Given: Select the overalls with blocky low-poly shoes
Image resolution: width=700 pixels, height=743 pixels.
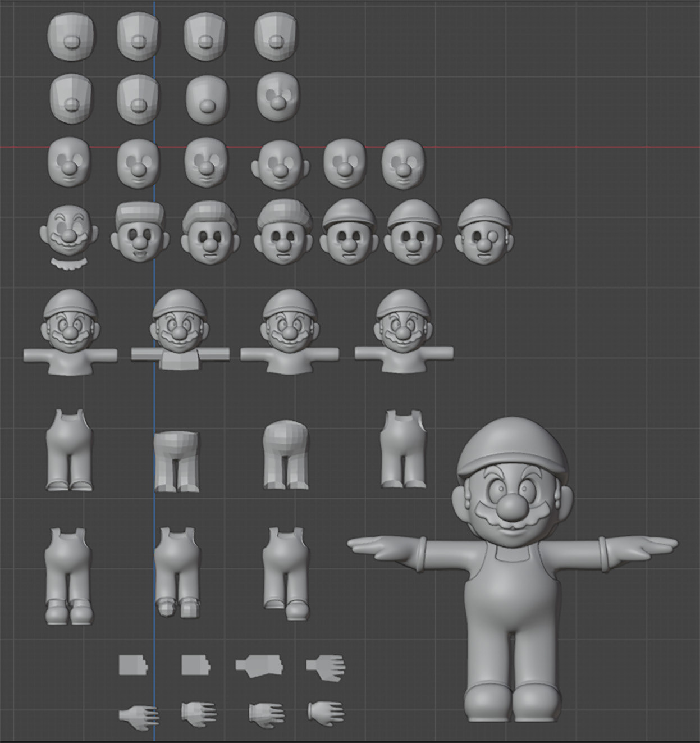Looking at the screenshot, I should 177,572.
